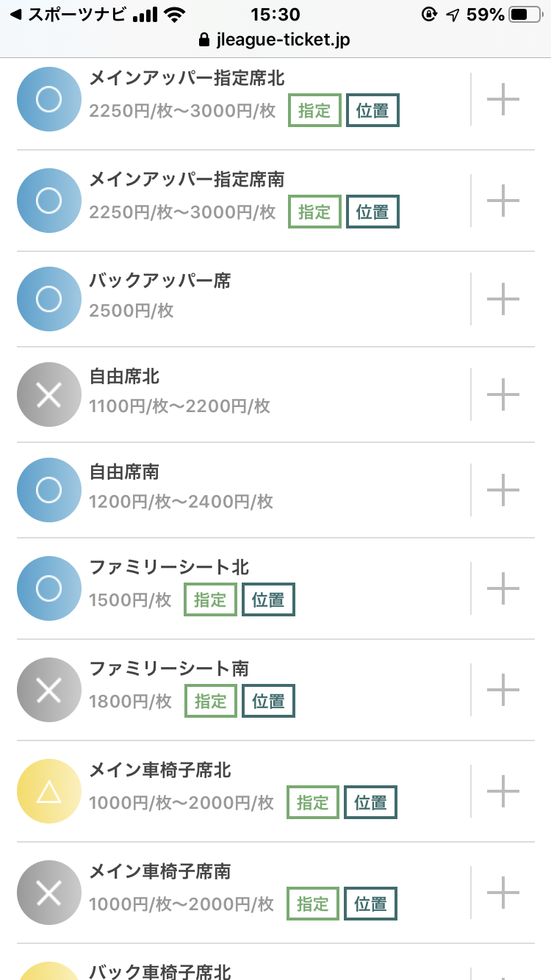The image size is (551, 980).
Task: Tap plus icon for メインアッパー指定席南
Action: [x=503, y=200]
